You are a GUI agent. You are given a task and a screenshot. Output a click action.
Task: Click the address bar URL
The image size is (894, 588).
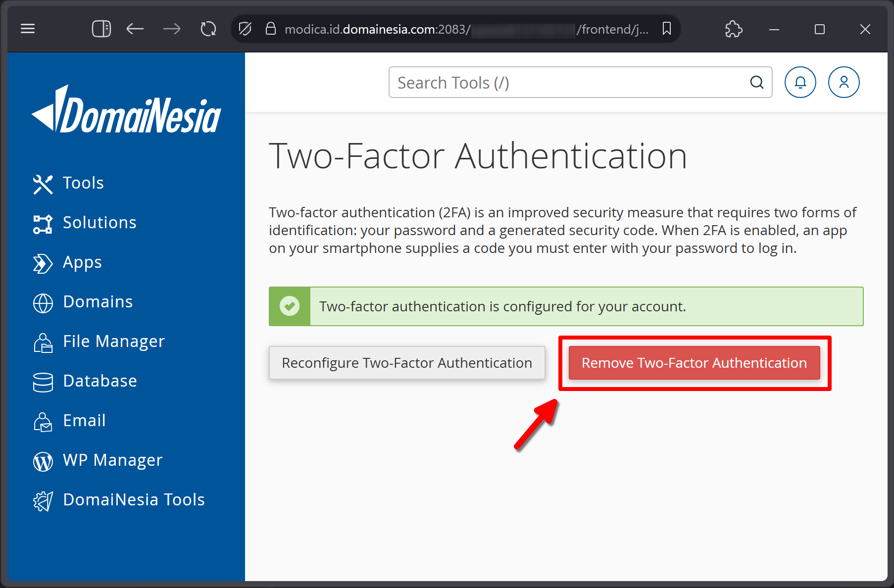coord(466,29)
